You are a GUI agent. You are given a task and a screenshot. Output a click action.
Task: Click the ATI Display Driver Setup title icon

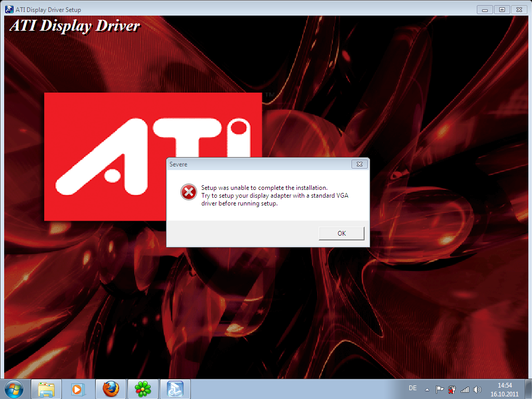[x=9, y=9]
